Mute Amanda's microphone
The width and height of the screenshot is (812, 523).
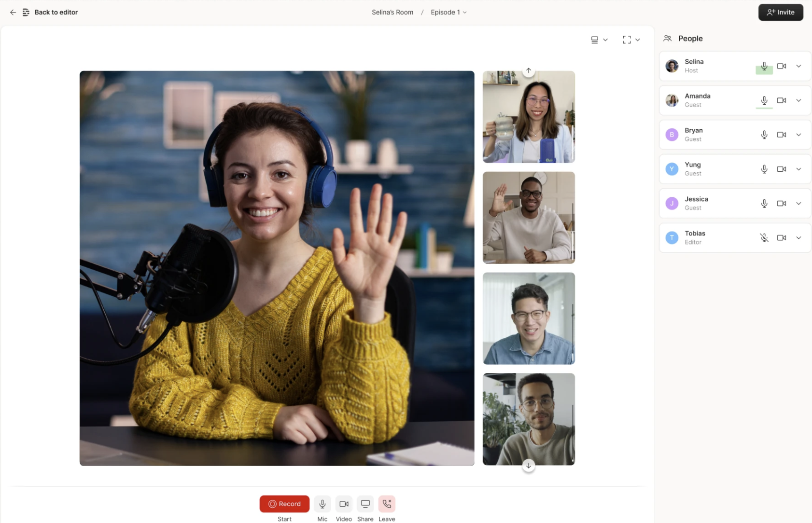pos(764,100)
